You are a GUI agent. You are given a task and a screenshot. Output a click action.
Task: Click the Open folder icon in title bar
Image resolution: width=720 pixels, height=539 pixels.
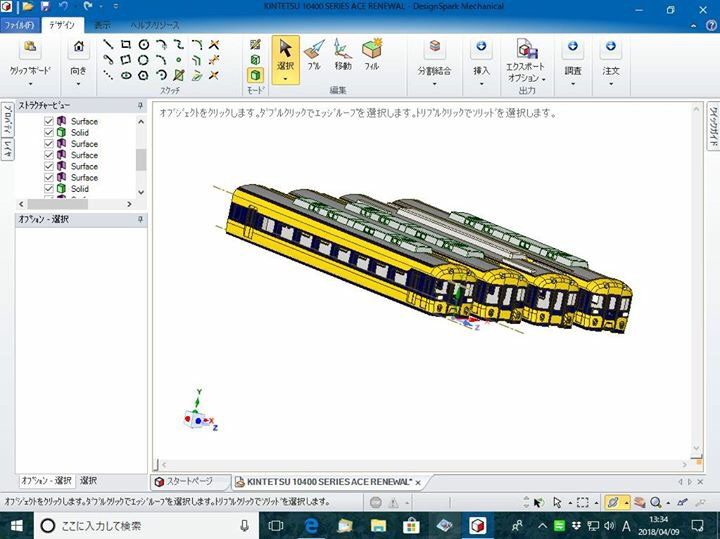pyautogui.click(x=28, y=6)
